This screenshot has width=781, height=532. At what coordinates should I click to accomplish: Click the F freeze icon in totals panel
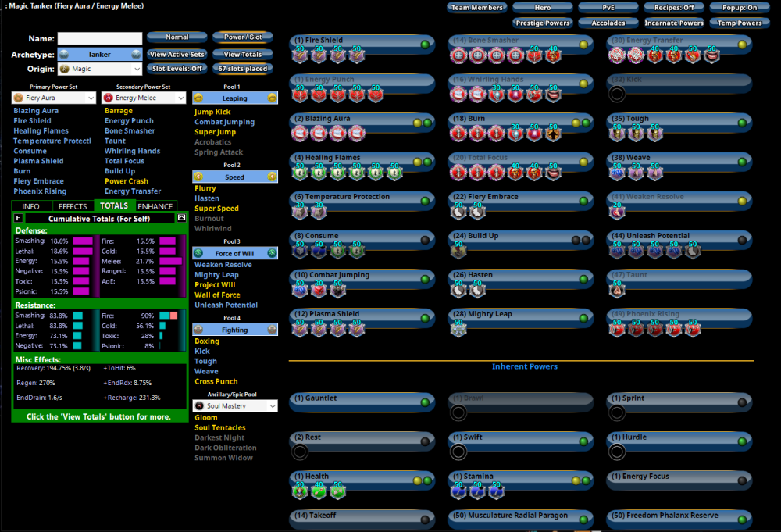18,218
